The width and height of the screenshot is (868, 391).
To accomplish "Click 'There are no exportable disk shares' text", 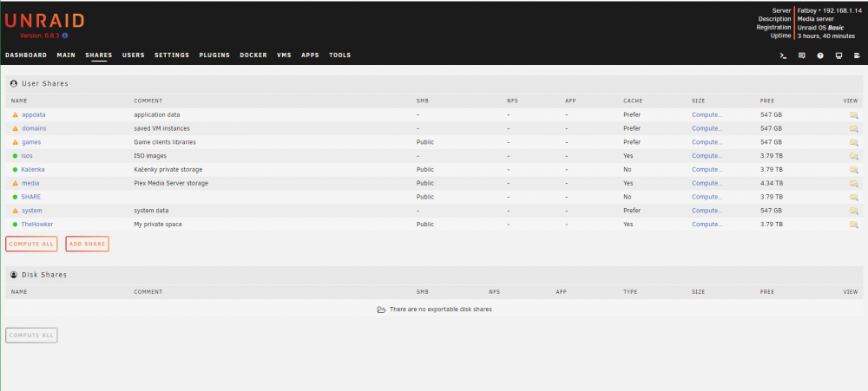I will click(x=441, y=310).
